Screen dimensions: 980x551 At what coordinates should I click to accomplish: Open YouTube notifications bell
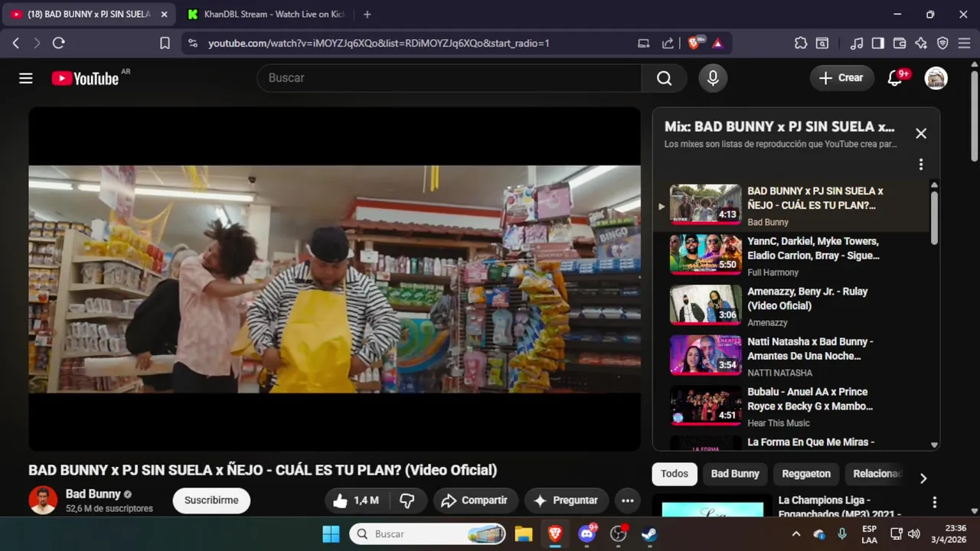[894, 78]
